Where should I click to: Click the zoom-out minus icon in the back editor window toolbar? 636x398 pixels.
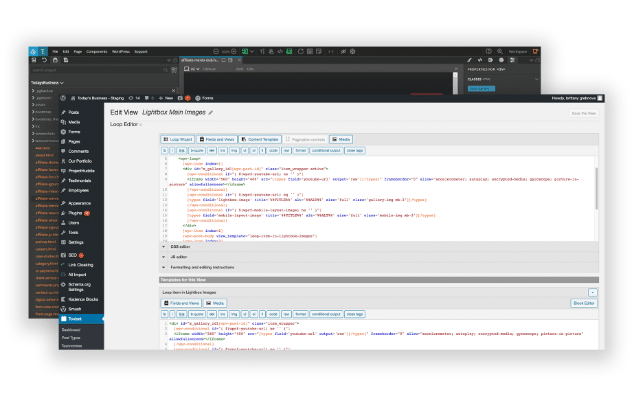pyautogui.click(x=216, y=52)
